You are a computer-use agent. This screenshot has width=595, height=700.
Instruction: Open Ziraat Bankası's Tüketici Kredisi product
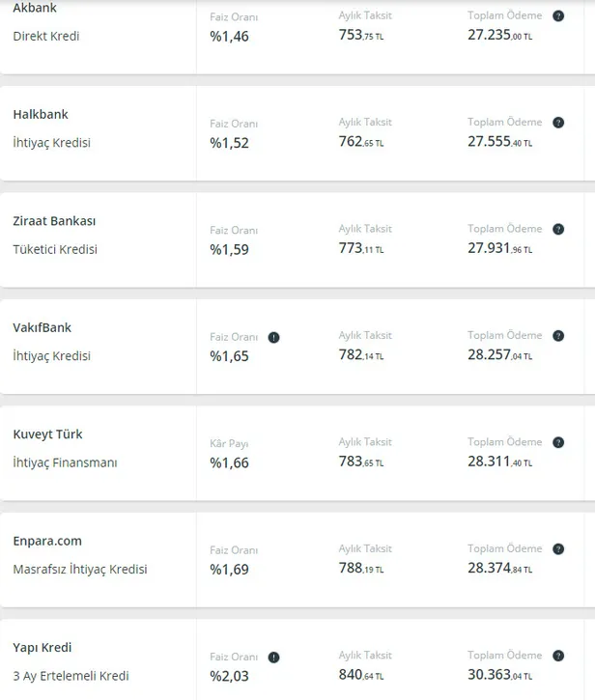tap(55, 249)
